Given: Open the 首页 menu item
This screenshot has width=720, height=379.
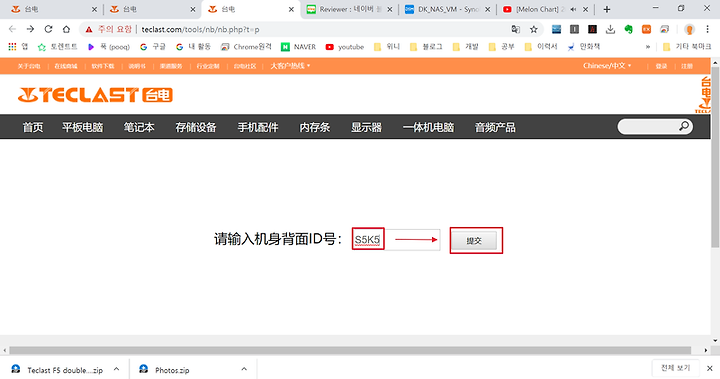Looking at the screenshot, I should (33, 127).
